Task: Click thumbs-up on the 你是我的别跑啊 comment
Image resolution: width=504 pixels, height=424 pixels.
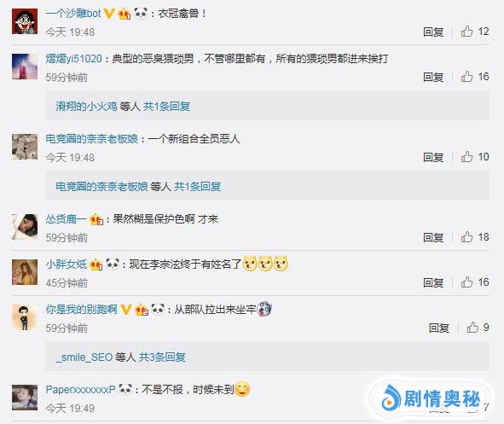Action: point(472,328)
